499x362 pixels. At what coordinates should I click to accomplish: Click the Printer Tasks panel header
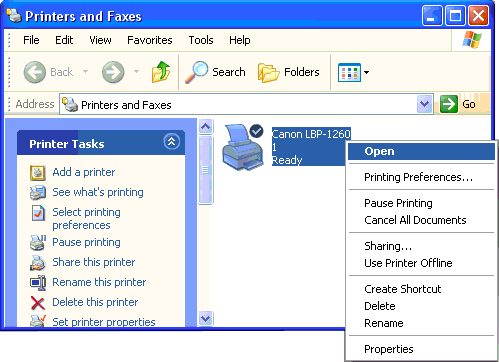(101, 143)
